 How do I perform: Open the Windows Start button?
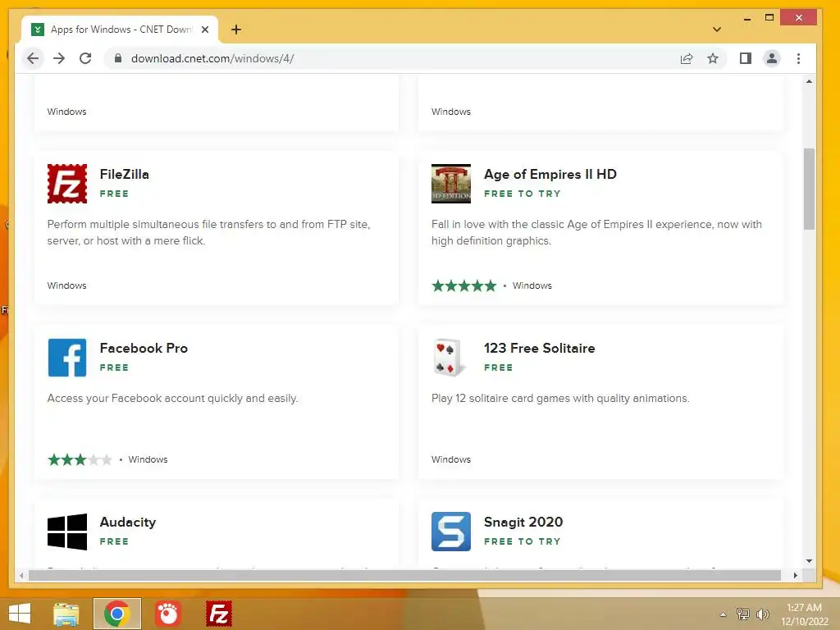[20, 614]
